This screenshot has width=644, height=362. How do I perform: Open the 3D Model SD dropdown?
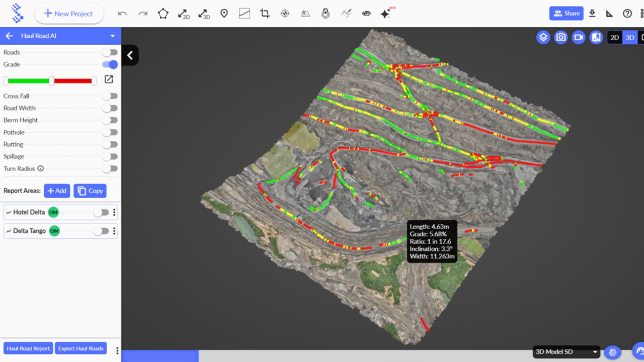[x=566, y=352]
